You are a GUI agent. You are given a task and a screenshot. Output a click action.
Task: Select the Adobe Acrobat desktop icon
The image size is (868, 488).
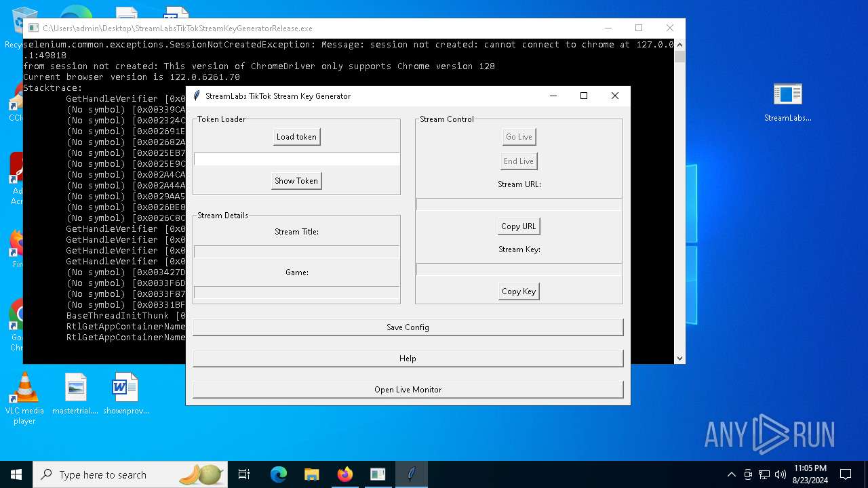[x=16, y=178]
